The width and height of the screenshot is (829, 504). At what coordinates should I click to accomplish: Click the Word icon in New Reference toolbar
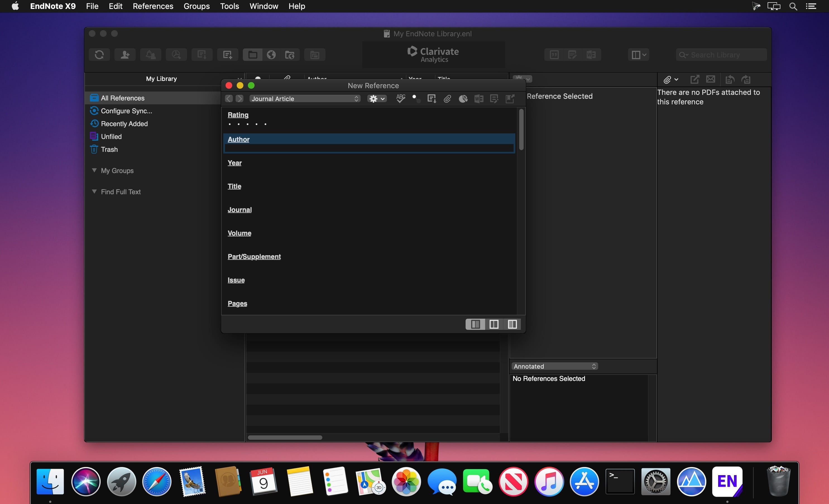(x=479, y=99)
